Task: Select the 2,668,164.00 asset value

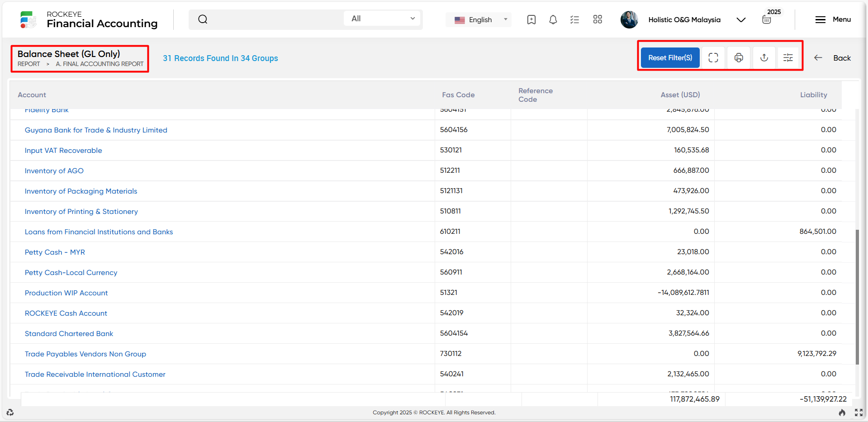Action: click(x=688, y=272)
